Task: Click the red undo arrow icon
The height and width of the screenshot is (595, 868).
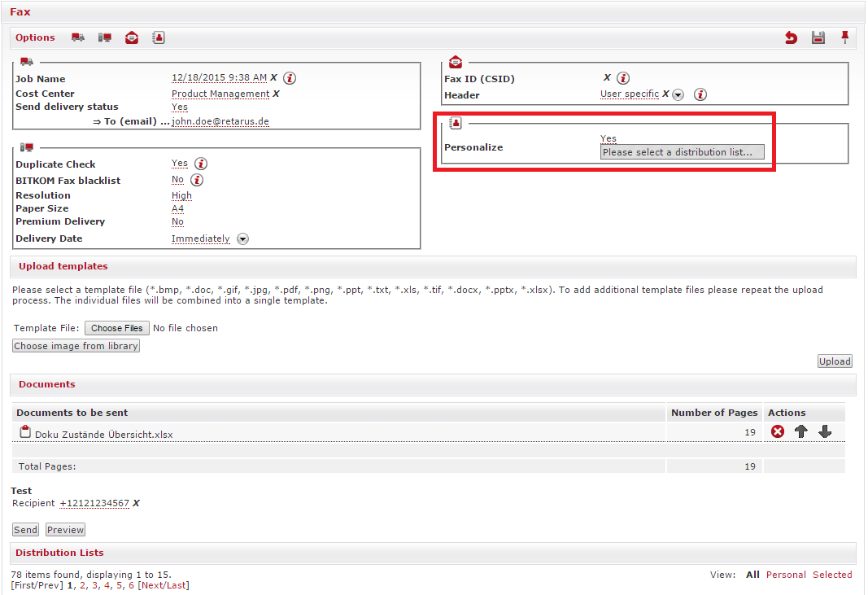Action: [x=791, y=37]
